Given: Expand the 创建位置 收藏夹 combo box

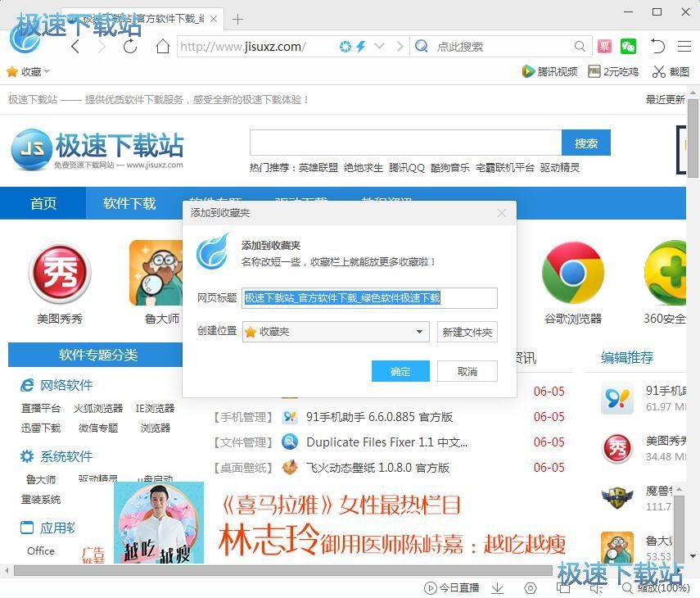Looking at the screenshot, I should 336,332.
